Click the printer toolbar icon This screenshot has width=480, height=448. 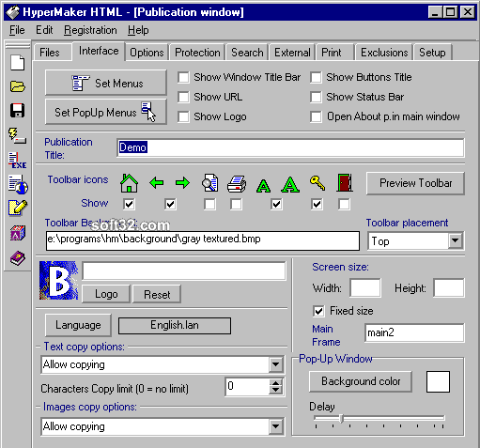[x=237, y=183]
